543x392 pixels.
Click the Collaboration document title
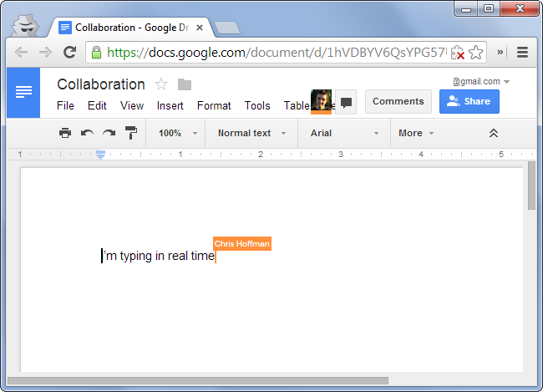[101, 84]
